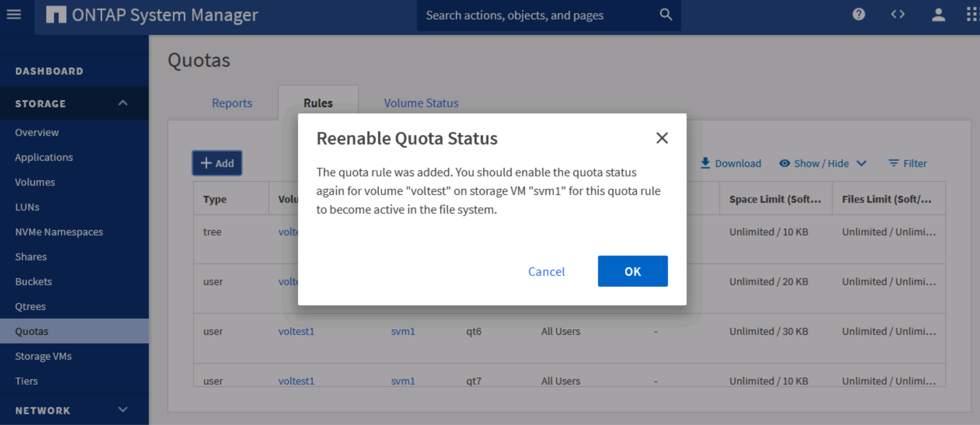
Task: Switch to the Volume Status tab
Action: coord(421,103)
